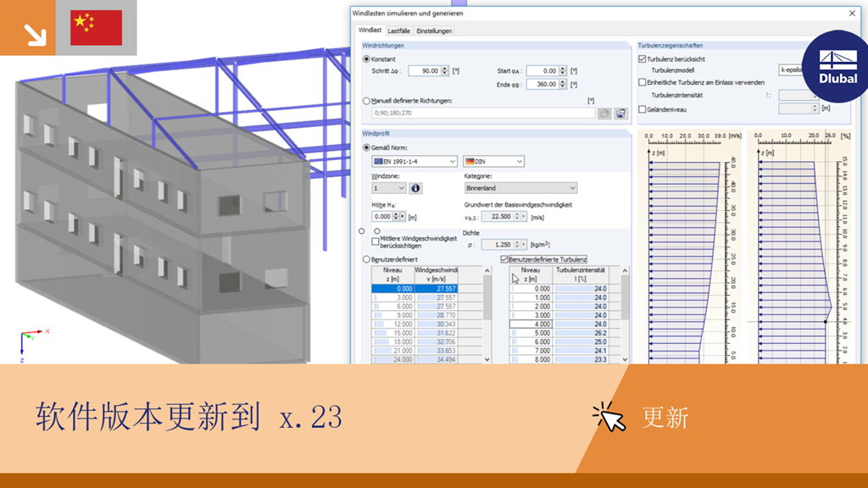Open the EN 1991-1-4 norm dropdown
This screenshot has height=488, width=868.
(x=414, y=162)
